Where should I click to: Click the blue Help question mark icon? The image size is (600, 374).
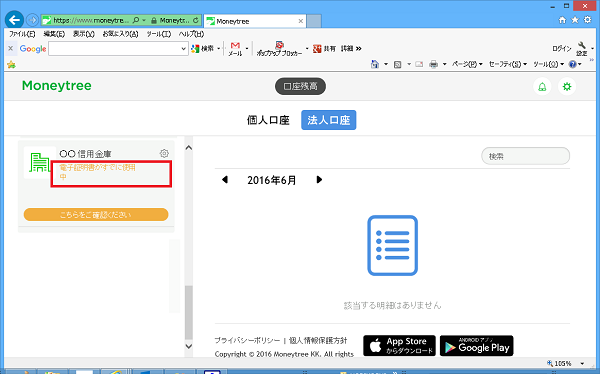coord(572,64)
